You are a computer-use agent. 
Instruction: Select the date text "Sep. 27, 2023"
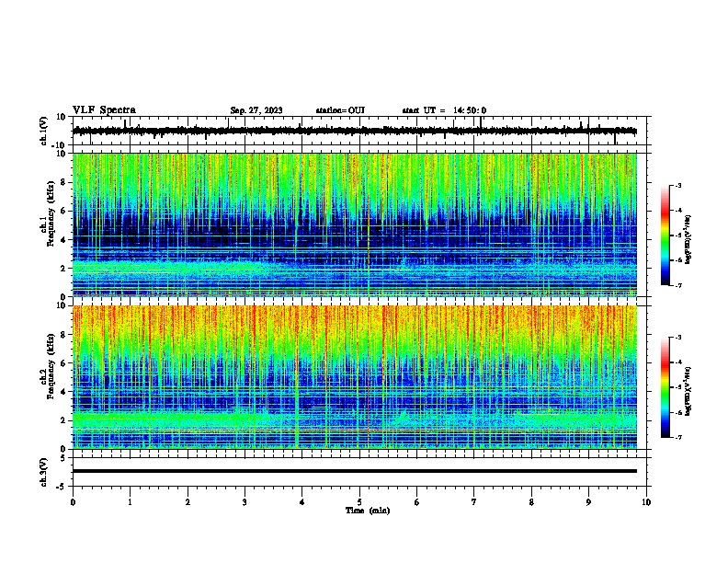click(x=256, y=110)
